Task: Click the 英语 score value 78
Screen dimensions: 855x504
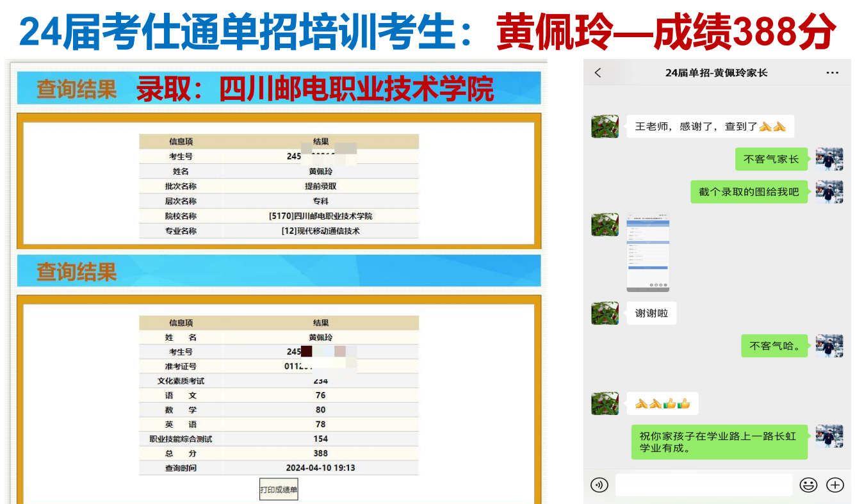Action: pyautogui.click(x=320, y=425)
